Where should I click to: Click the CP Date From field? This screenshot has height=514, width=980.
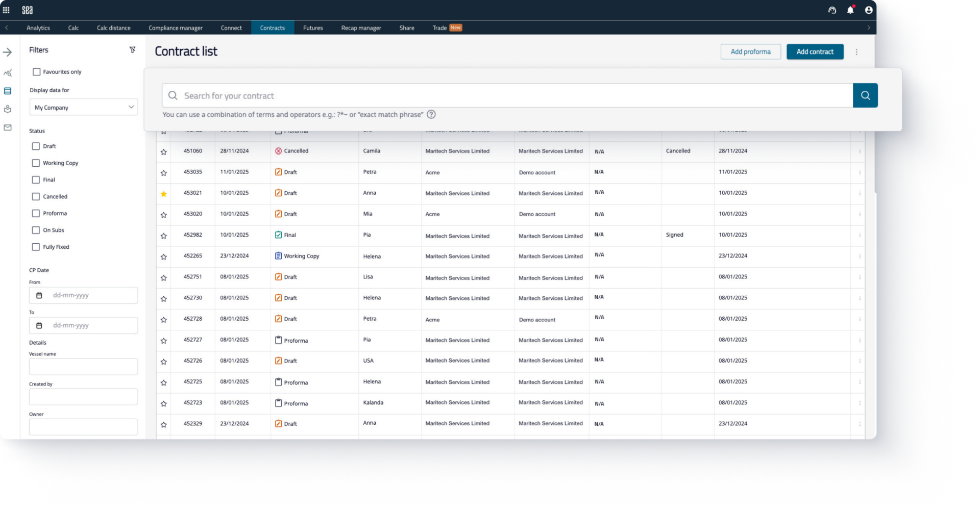click(x=83, y=295)
